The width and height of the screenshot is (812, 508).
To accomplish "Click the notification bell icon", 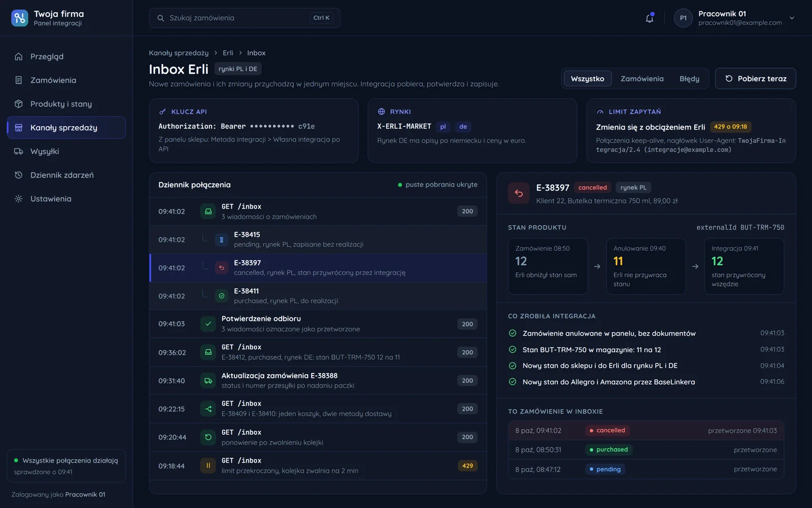I will pyautogui.click(x=650, y=18).
